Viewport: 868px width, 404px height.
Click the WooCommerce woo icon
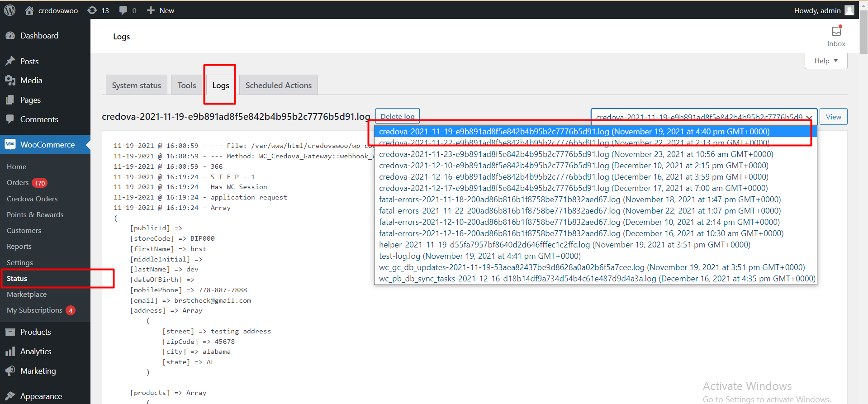tap(10, 144)
